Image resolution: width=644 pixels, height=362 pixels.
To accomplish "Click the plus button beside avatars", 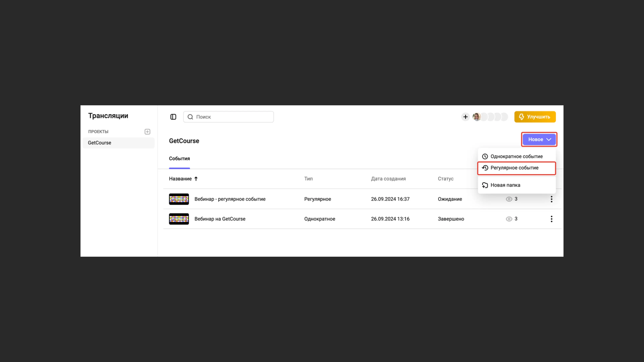I will (465, 117).
